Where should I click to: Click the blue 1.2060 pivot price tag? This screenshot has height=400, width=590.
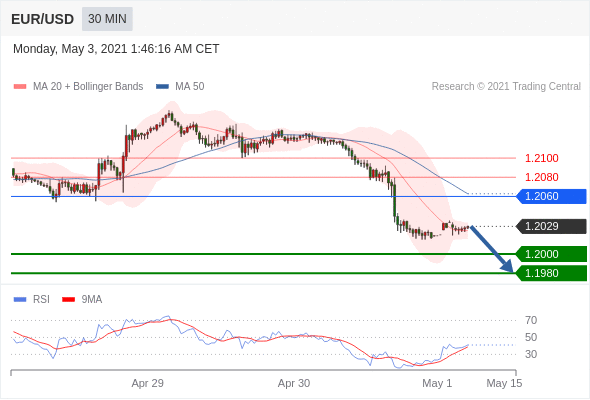pyautogui.click(x=551, y=196)
